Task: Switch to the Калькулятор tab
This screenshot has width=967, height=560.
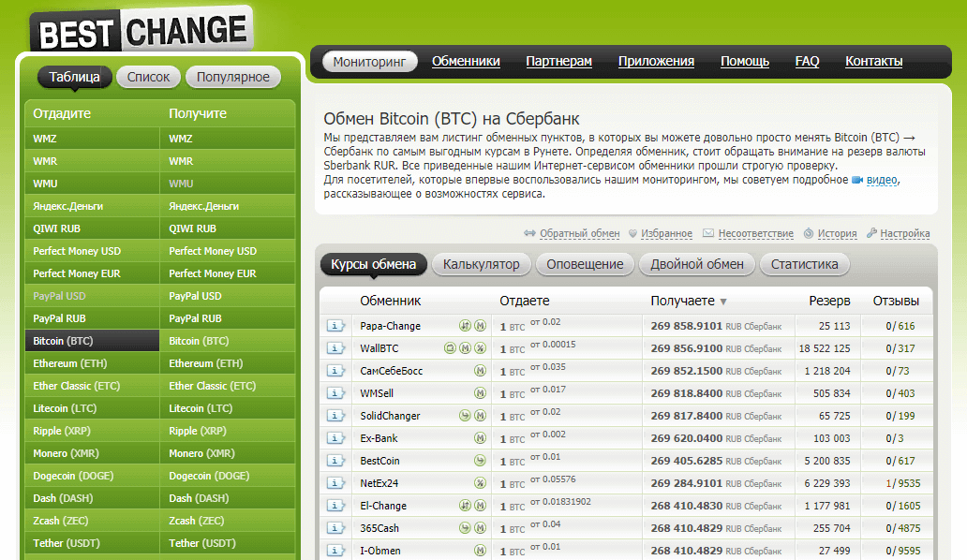Action: (481, 264)
